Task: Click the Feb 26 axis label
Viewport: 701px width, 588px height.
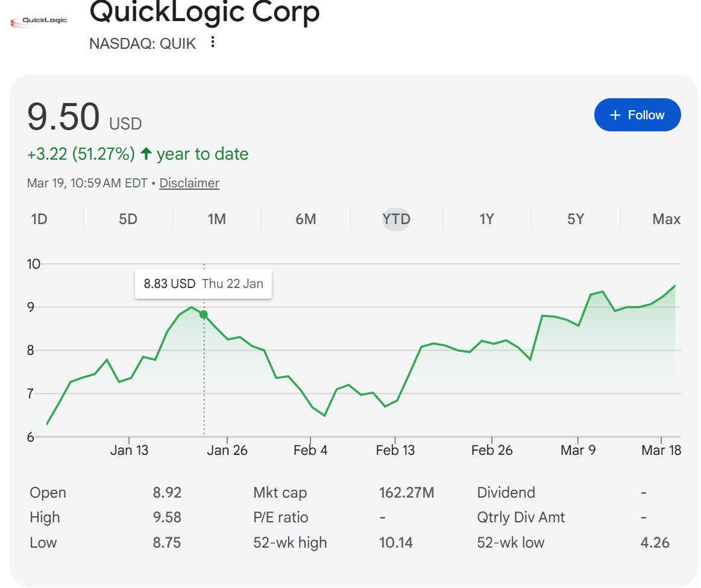Action: [x=492, y=450]
